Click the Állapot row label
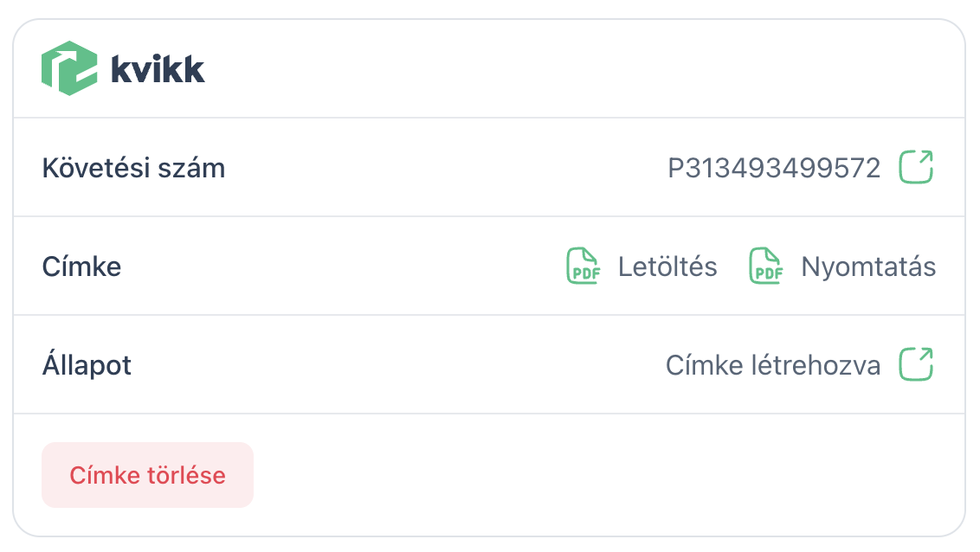The width and height of the screenshot is (980, 552). click(x=87, y=365)
